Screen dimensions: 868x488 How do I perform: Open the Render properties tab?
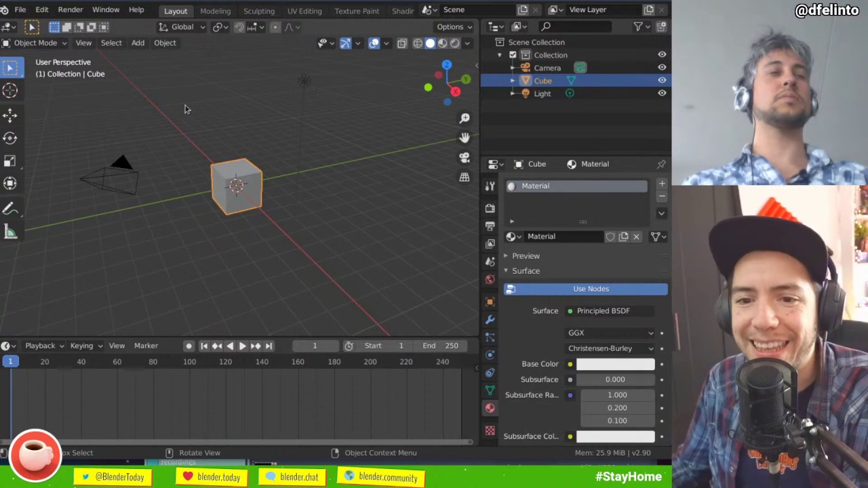tap(490, 208)
